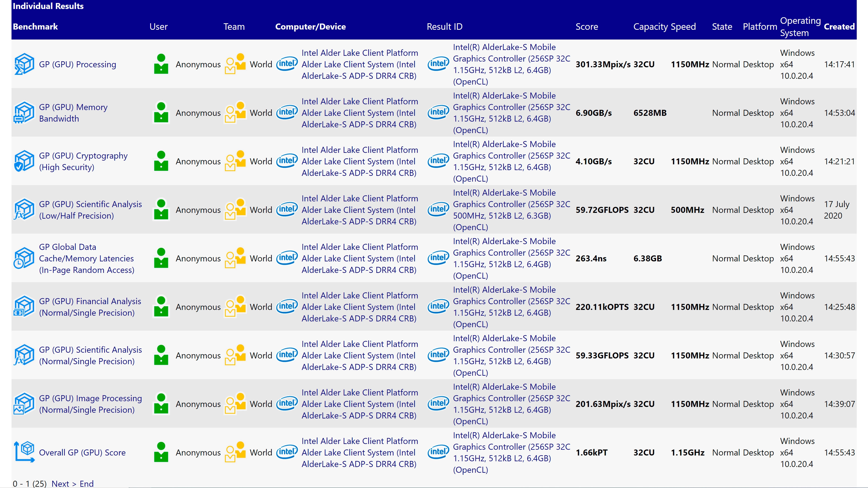This screenshot has height=488, width=868.
Task: Click the yellow World team icon in Memory Bandwidth row
Action: tap(235, 113)
